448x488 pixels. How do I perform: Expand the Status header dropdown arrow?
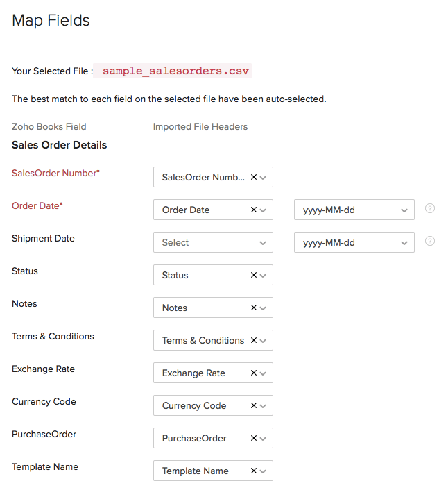(x=264, y=276)
